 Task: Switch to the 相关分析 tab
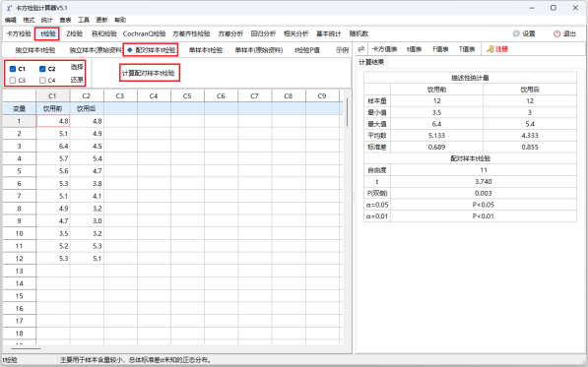295,33
